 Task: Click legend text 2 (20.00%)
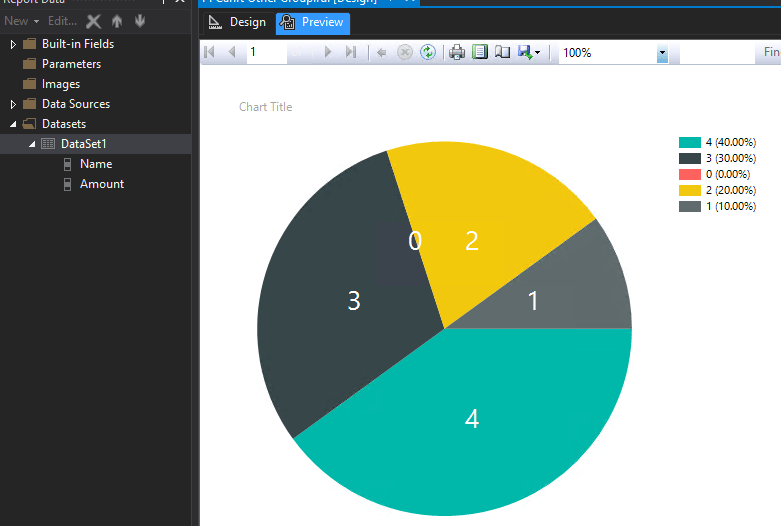(731, 190)
